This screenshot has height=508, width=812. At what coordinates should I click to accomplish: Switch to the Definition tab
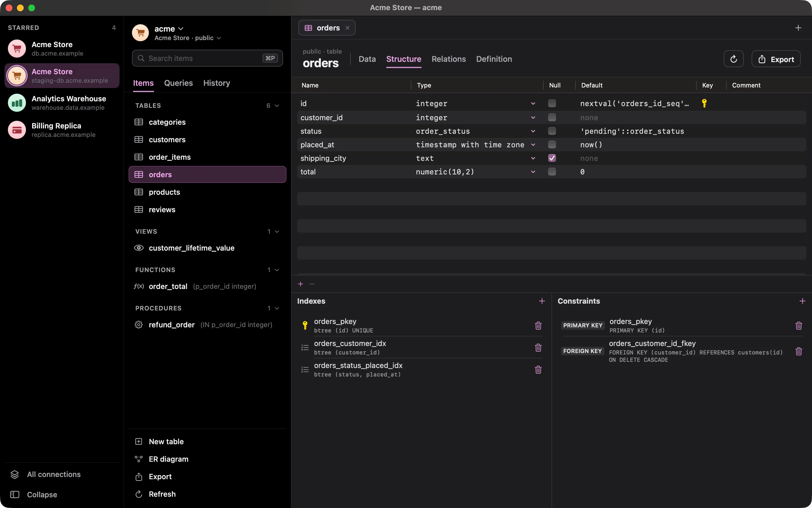[494, 59]
